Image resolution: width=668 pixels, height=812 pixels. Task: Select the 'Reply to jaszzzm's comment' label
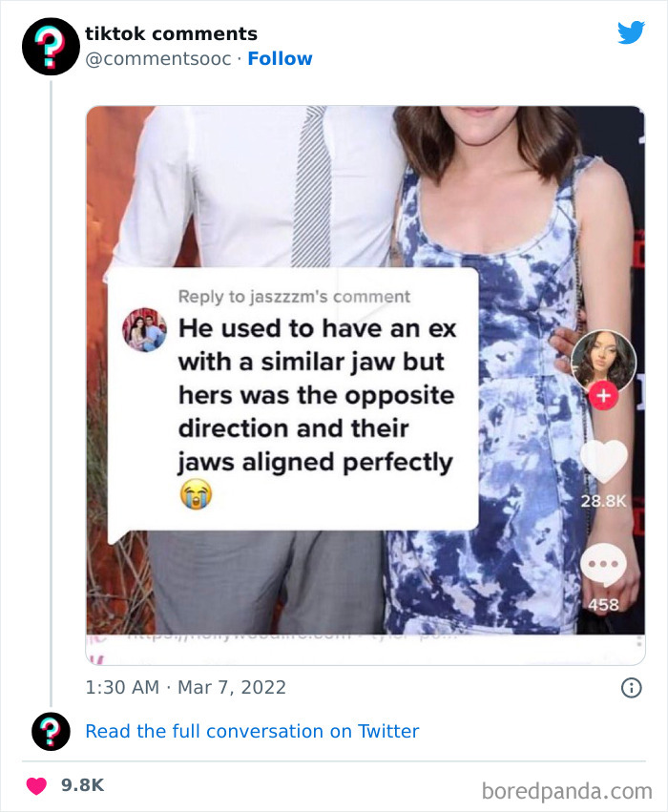tap(294, 297)
